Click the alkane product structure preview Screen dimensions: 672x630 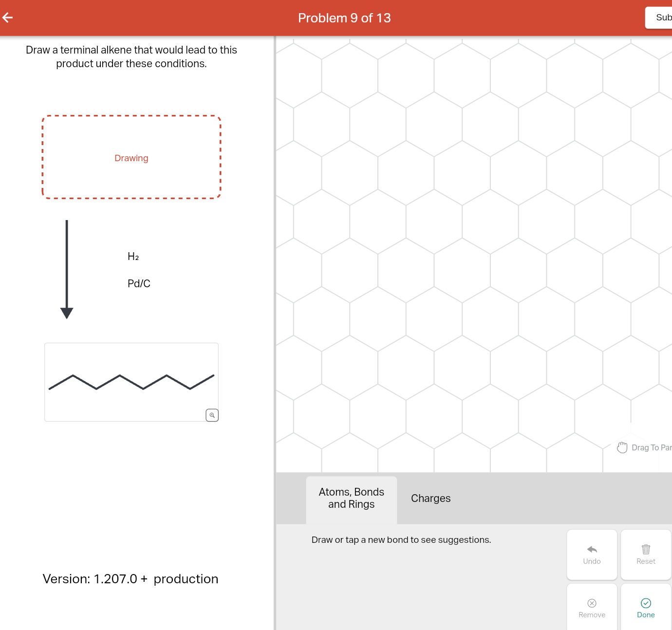(131, 382)
